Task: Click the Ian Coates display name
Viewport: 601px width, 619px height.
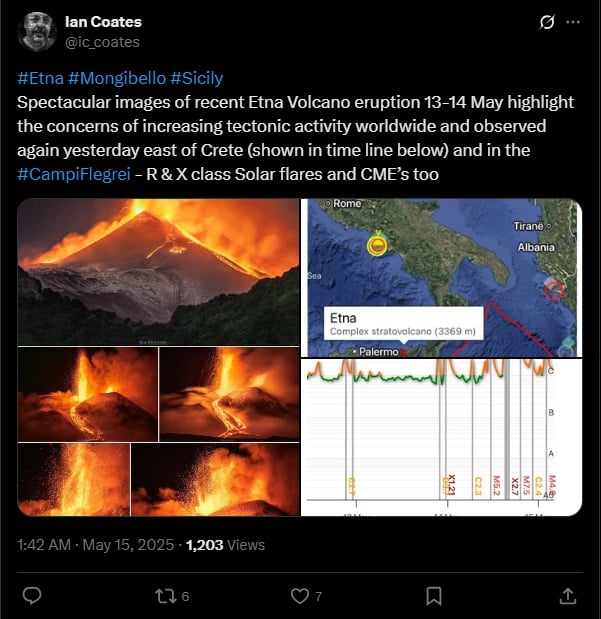Action: [103, 22]
